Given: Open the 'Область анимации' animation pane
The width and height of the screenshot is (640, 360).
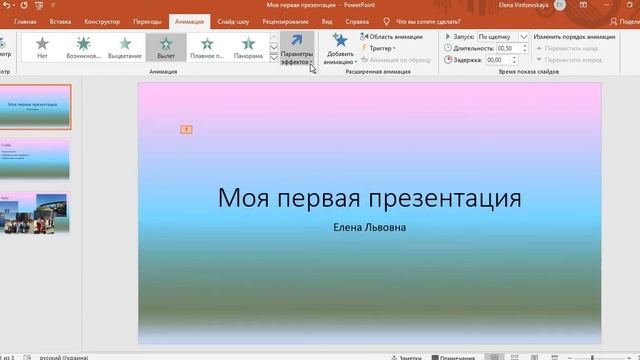Looking at the screenshot, I should coord(391,37).
